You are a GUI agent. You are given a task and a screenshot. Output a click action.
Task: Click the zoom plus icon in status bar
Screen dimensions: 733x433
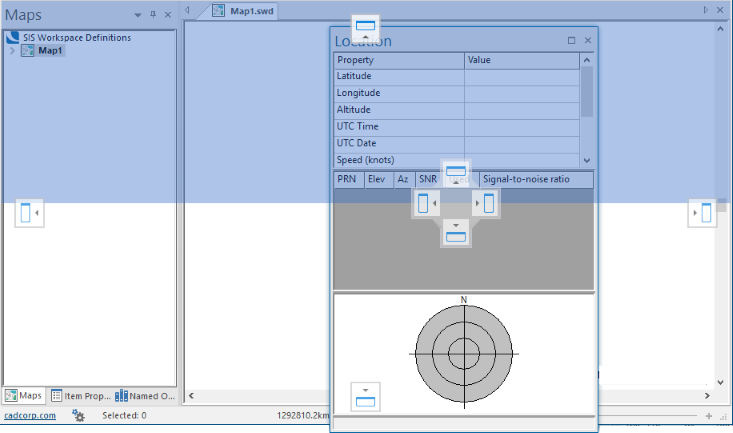click(709, 416)
